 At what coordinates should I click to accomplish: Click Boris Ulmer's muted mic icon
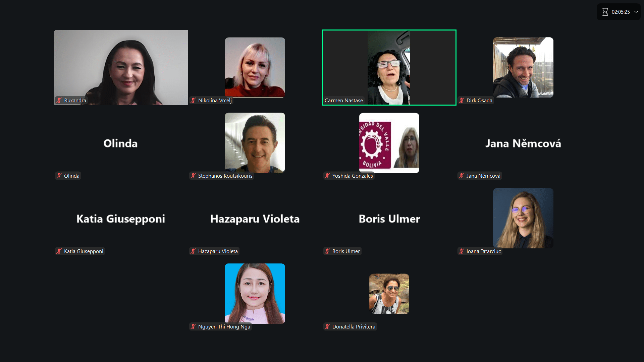coord(327,251)
